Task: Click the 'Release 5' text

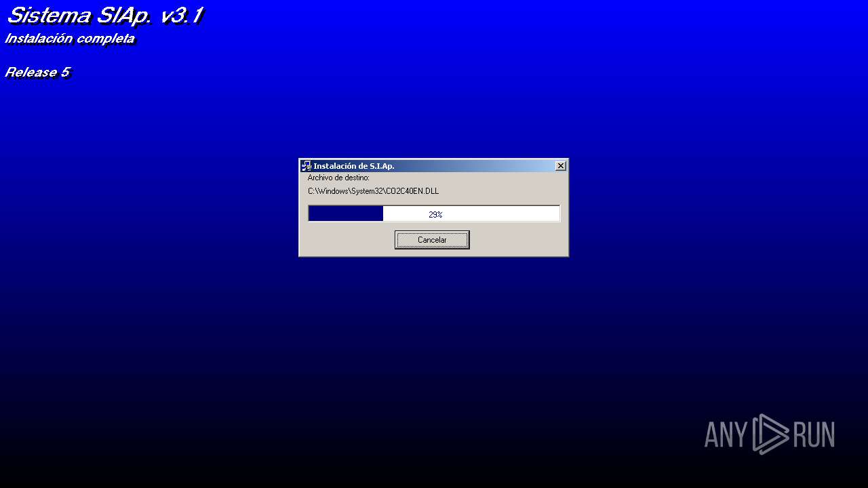Action: 38,73
